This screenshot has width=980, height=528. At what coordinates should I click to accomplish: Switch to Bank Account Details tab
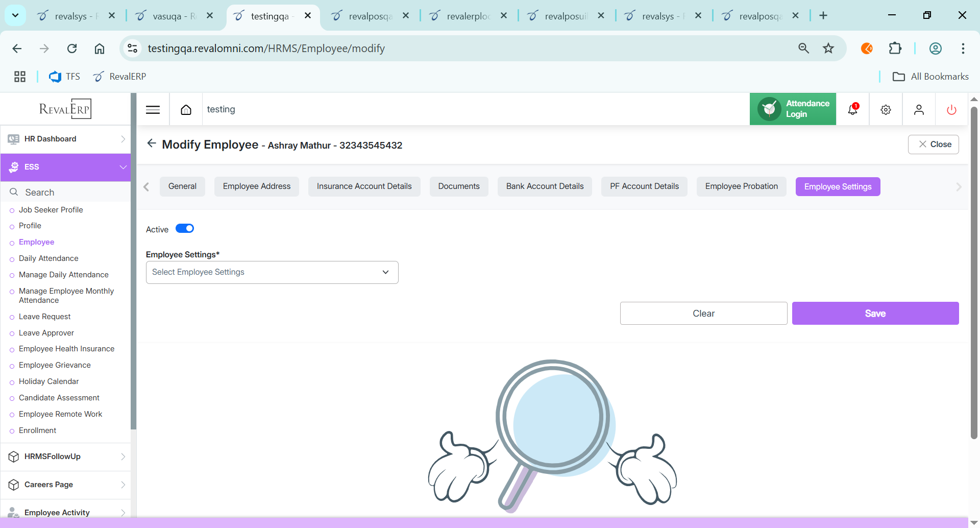(x=545, y=186)
